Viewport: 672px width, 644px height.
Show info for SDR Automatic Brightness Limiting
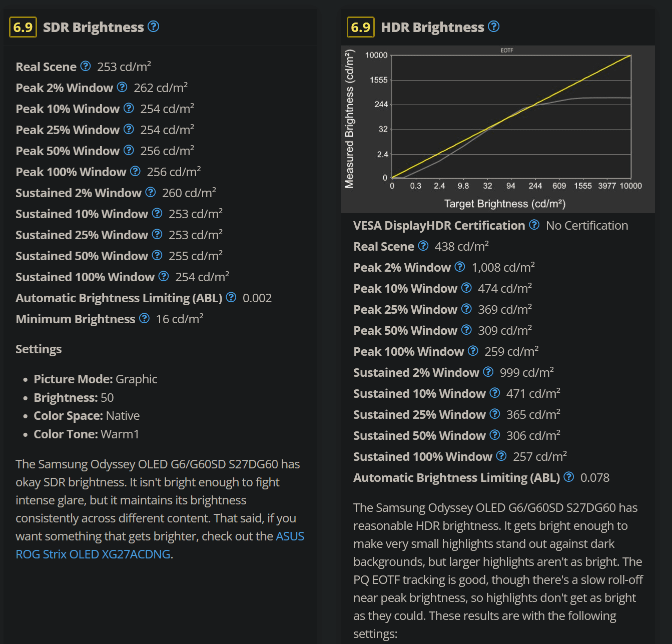(x=231, y=297)
